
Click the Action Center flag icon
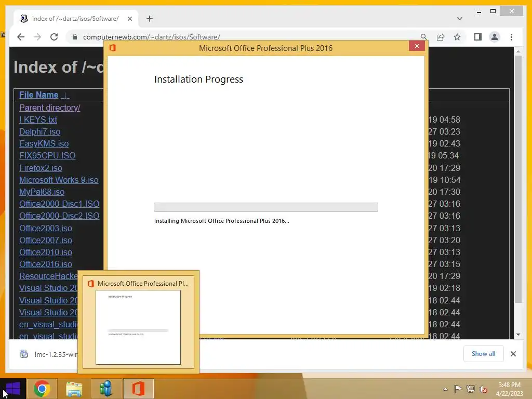458,389
